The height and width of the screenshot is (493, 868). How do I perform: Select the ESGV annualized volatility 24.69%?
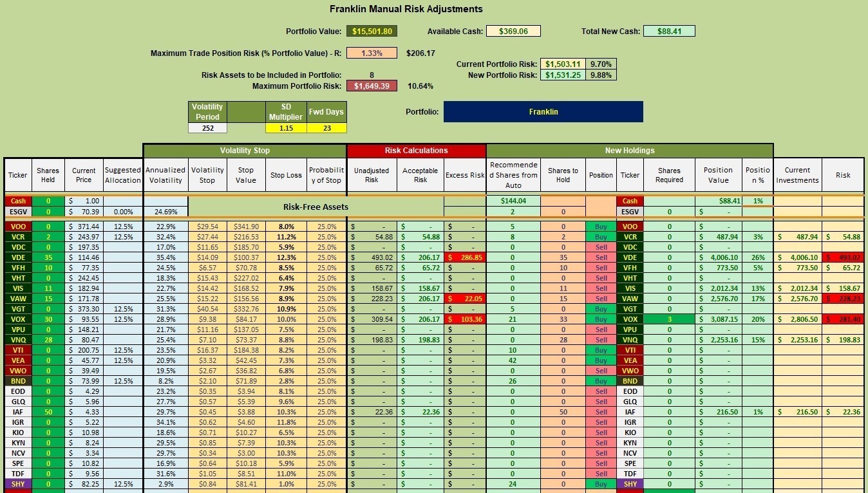point(165,211)
